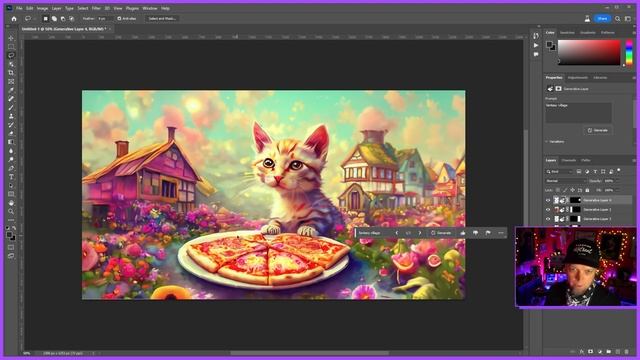Click the Home icon in options bar
Image resolution: width=640 pixels, height=360 pixels.
click(14, 19)
